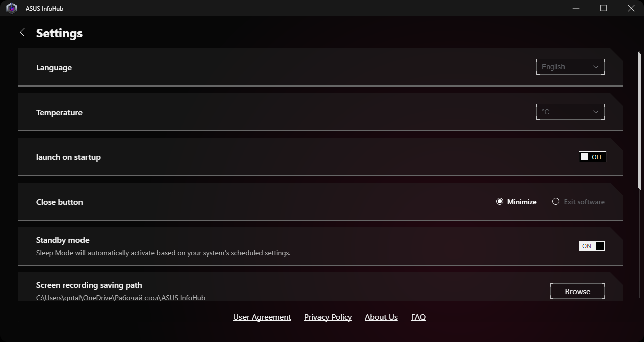Click the settings list vertical scrollbar
The image size is (644, 342).
point(639,121)
